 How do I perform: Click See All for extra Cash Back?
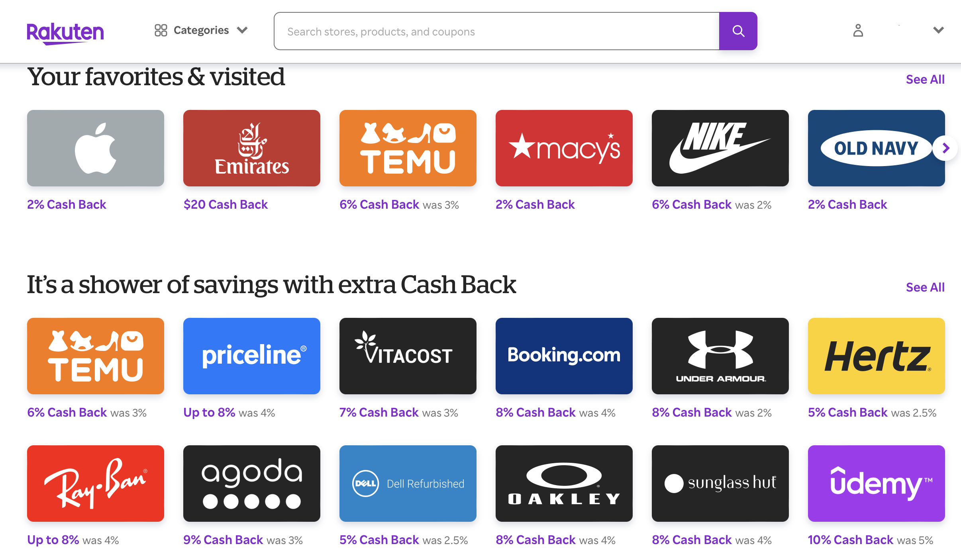(925, 287)
